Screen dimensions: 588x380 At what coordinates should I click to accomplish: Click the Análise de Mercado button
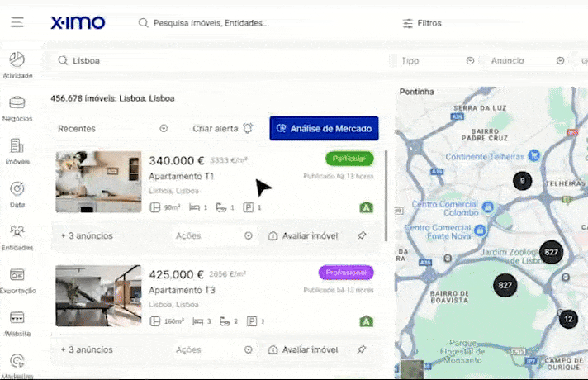[x=324, y=128]
